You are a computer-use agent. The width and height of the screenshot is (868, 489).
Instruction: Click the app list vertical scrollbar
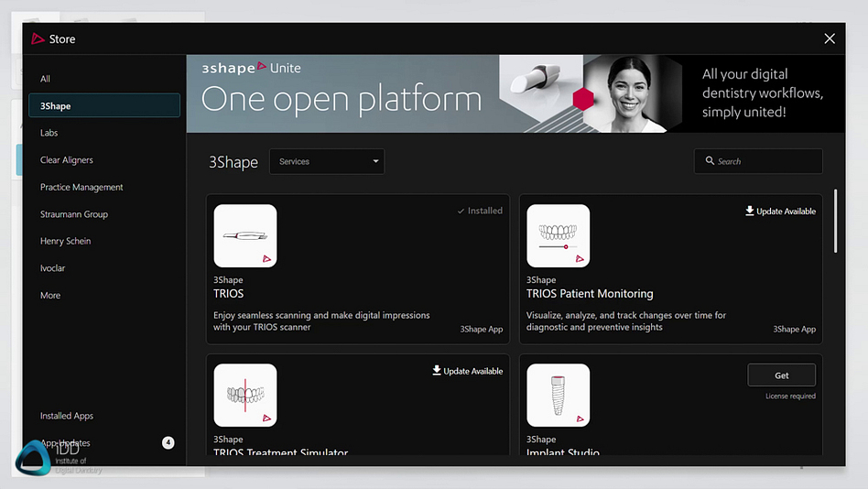pos(835,222)
